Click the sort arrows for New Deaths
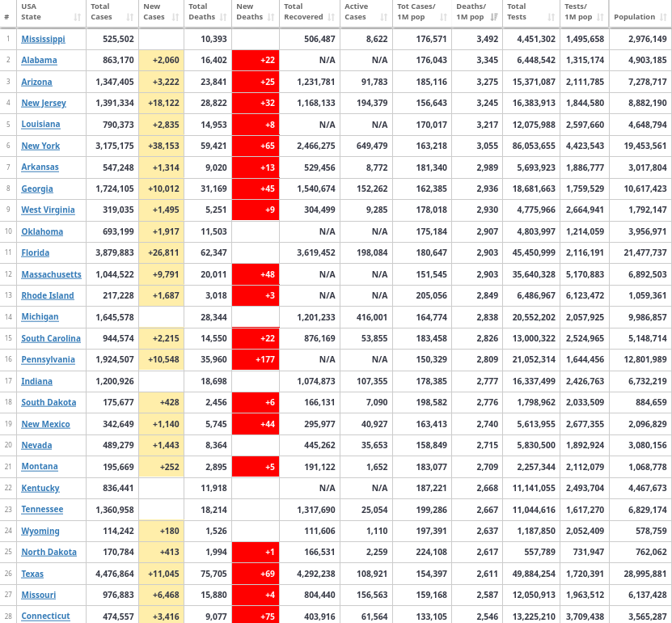This screenshot has width=672, height=623. [x=271, y=17]
